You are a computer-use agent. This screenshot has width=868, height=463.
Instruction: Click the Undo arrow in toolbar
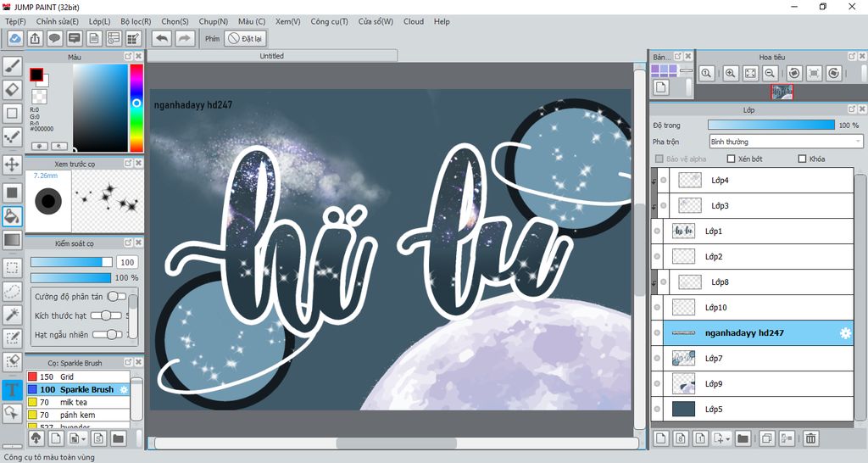point(162,38)
